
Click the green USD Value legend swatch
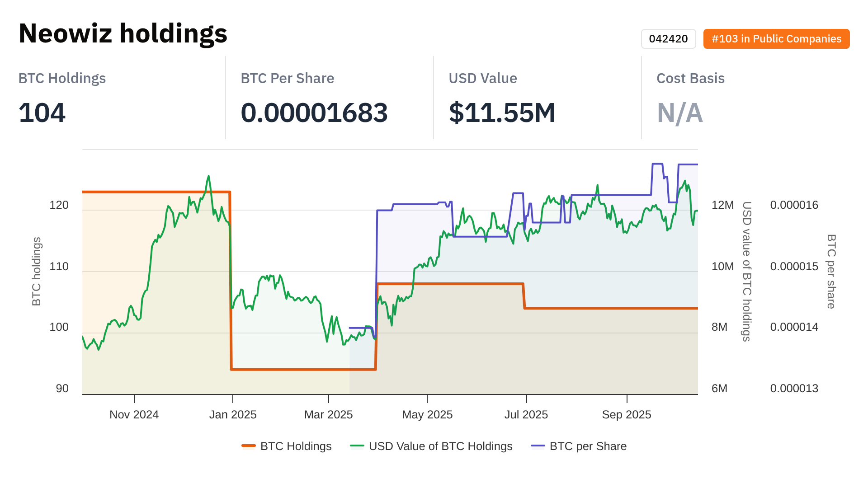click(357, 446)
